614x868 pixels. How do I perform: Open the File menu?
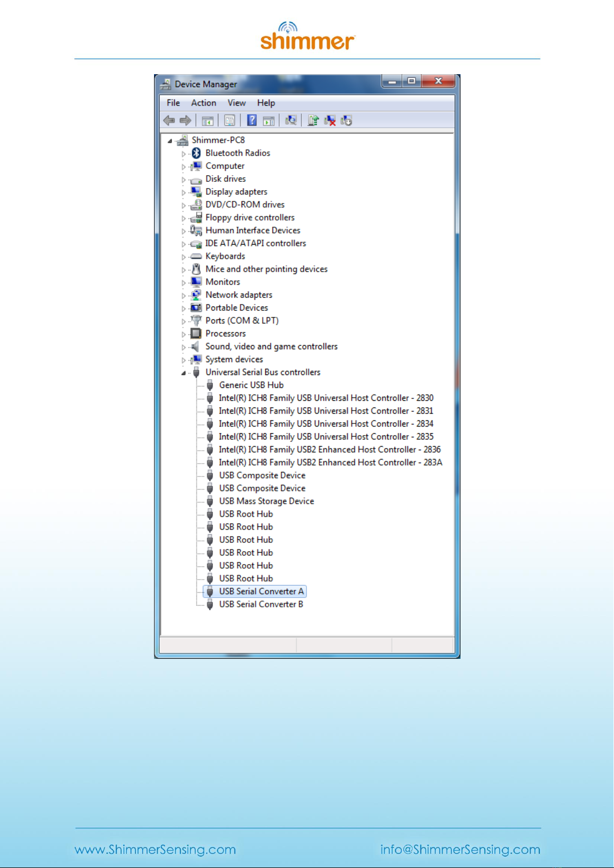coord(173,103)
